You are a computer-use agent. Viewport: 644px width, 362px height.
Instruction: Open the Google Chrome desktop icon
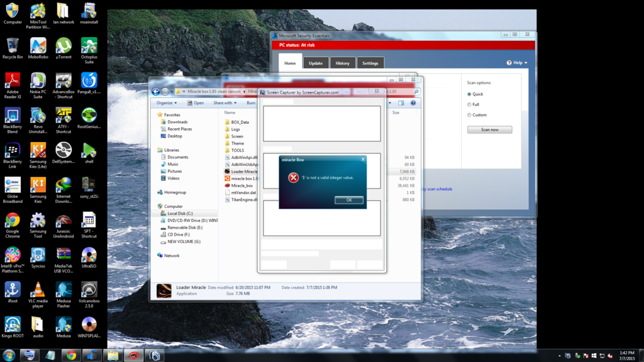click(13, 221)
